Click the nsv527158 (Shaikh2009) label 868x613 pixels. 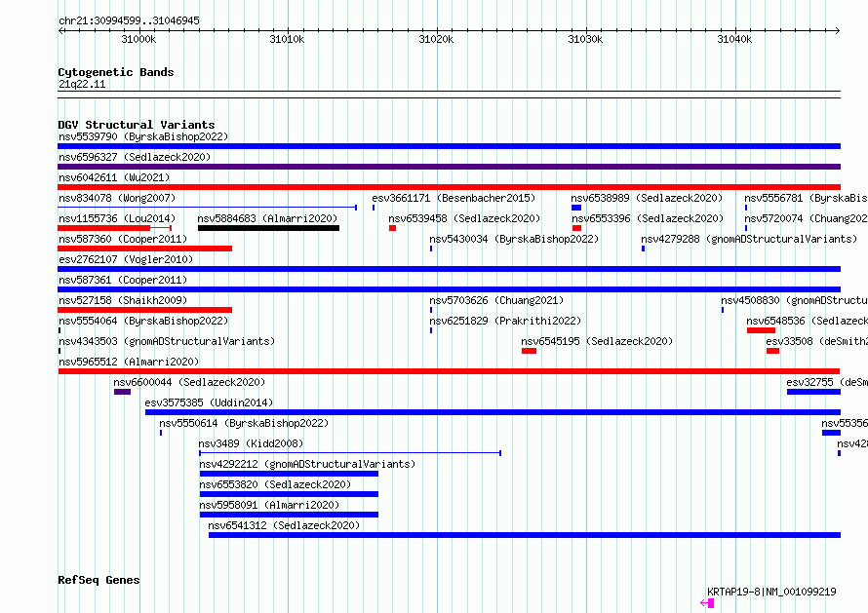(x=123, y=300)
